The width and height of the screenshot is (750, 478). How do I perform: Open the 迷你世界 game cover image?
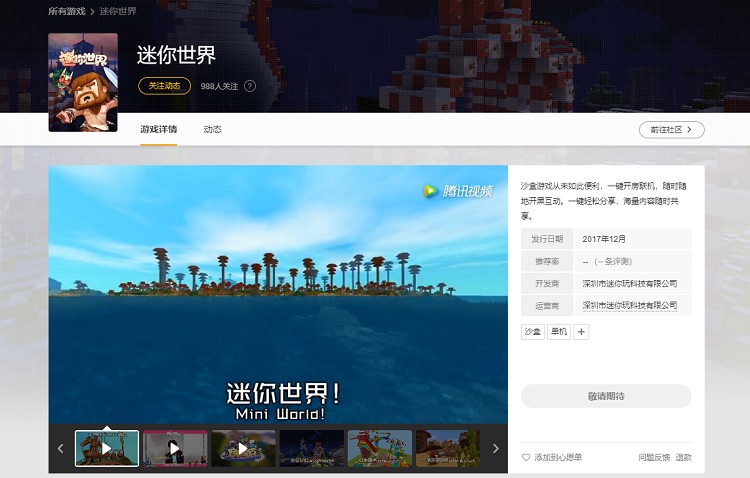83,82
